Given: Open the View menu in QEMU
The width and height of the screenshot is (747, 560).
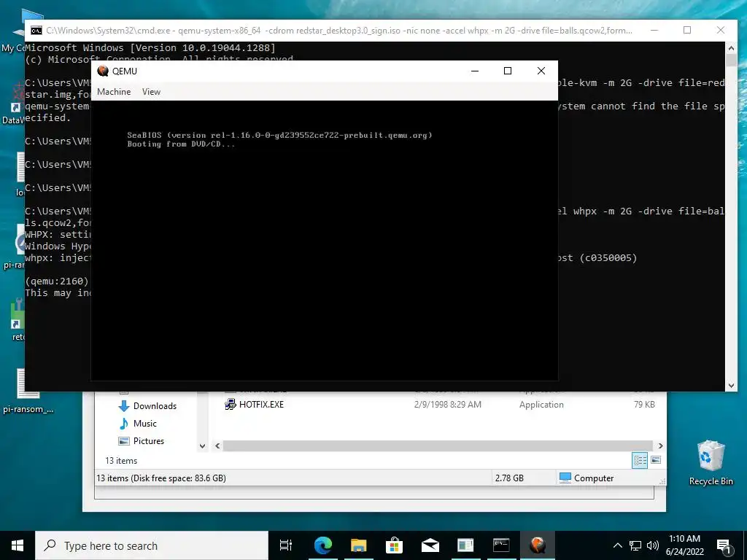Looking at the screenshot, I should [151, 92].
